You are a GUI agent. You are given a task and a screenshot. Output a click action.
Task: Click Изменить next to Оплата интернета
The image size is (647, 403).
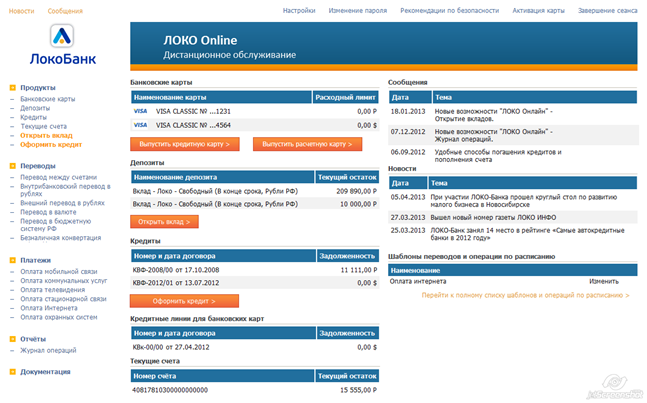[x=603, y=282]
